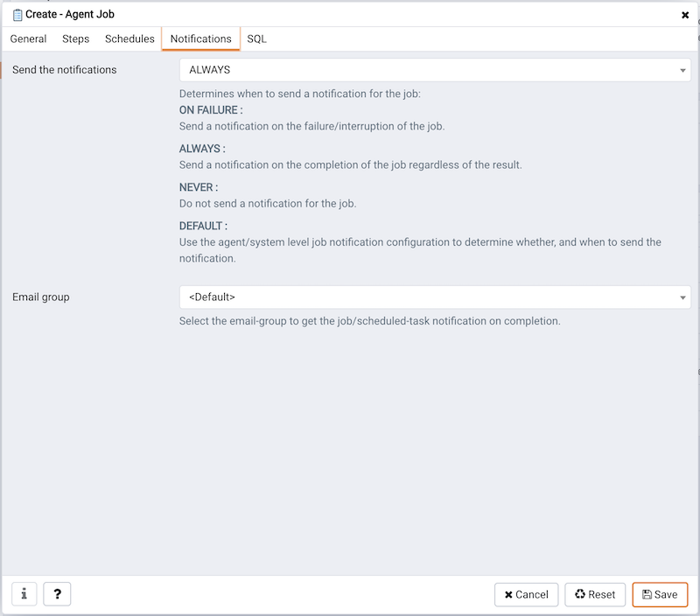Go to the Schedules tab
The width and height of the screenshot is (700, 616).
pyautogui.click(x=129, y=38)
